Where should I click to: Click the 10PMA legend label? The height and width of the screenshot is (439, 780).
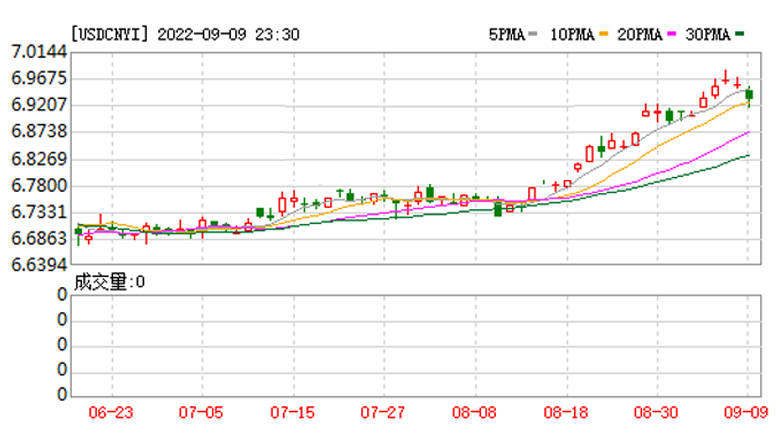tap(572, 34)
